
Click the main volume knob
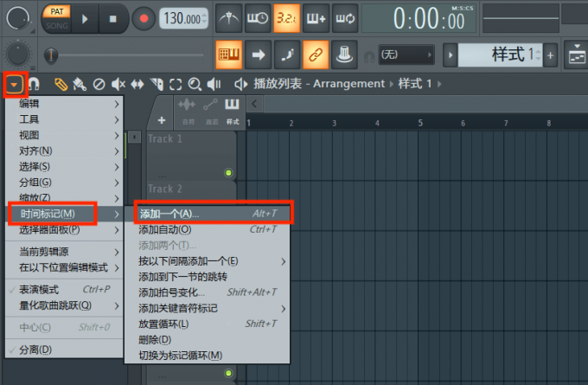(17, 18)
